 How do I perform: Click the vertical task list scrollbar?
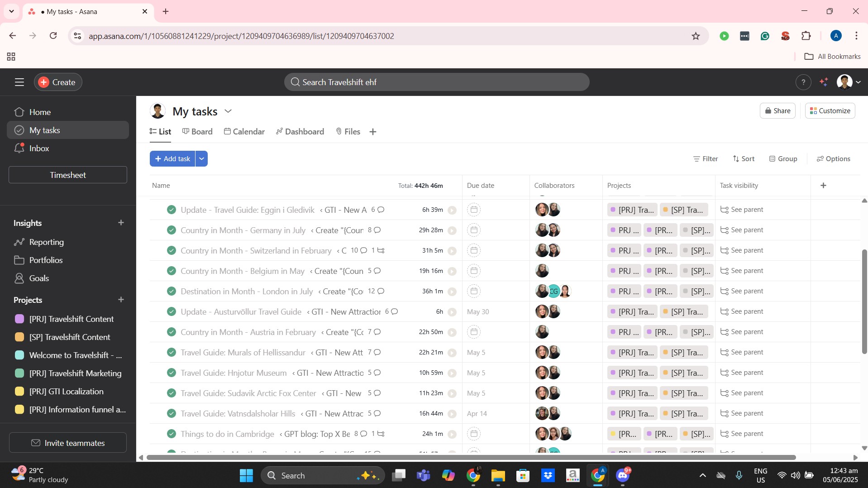[864, 301]
